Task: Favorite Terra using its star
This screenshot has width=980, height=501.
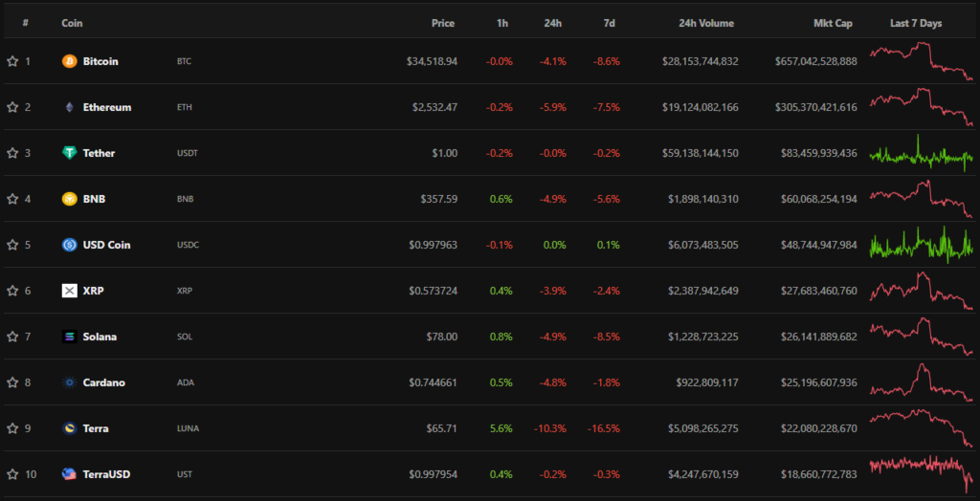Action: point(12,428)
